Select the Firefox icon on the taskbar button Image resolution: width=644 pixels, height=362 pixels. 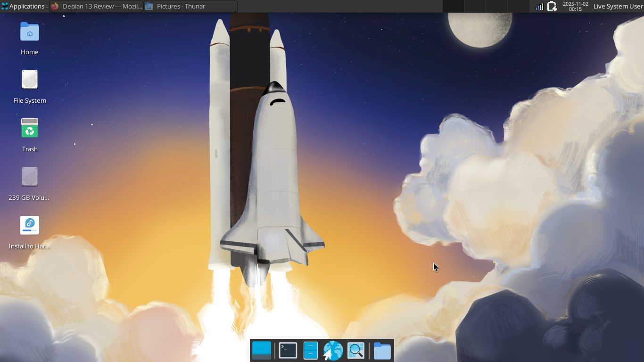point(55,6)
